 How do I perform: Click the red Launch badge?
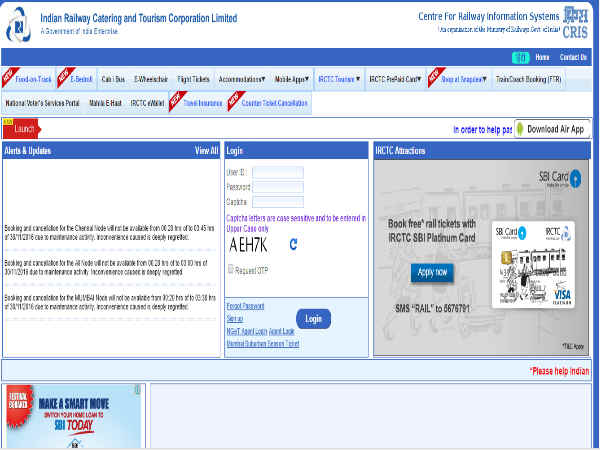[22, 129]
